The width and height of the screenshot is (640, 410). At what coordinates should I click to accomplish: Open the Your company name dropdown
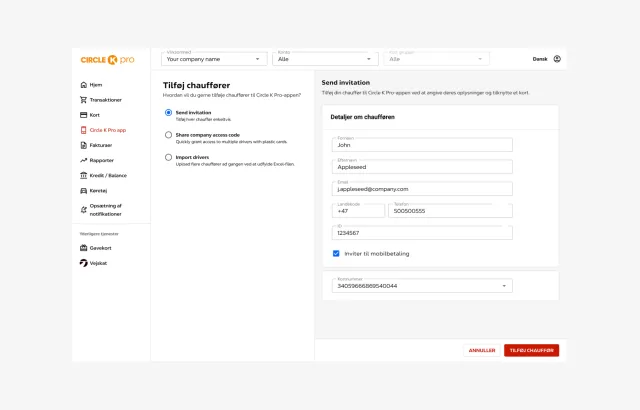tap(214, 59)
